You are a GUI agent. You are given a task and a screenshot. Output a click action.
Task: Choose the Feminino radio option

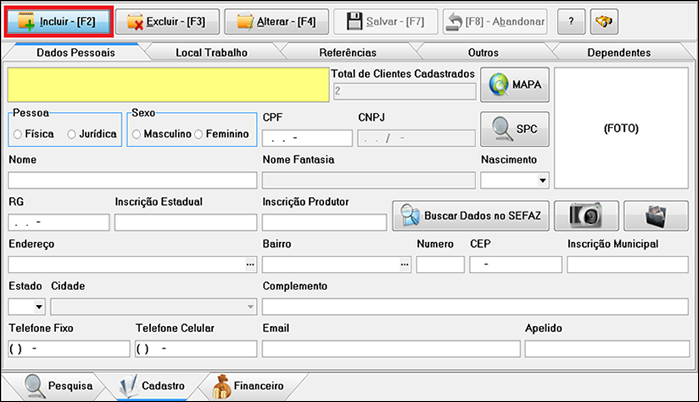[199, 134]
